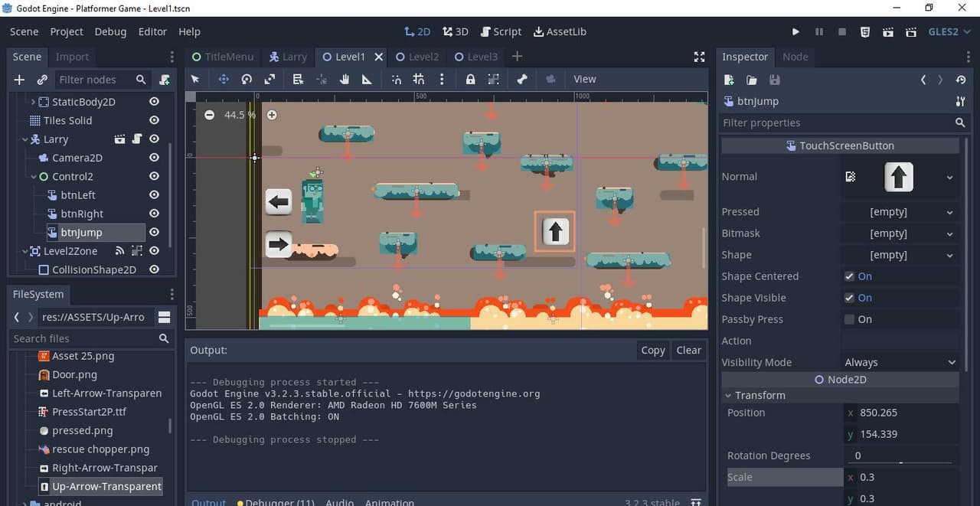Zoom out the canvas with minus button
This screenshot has width=980, height=506.
click(x=209, y=115)
